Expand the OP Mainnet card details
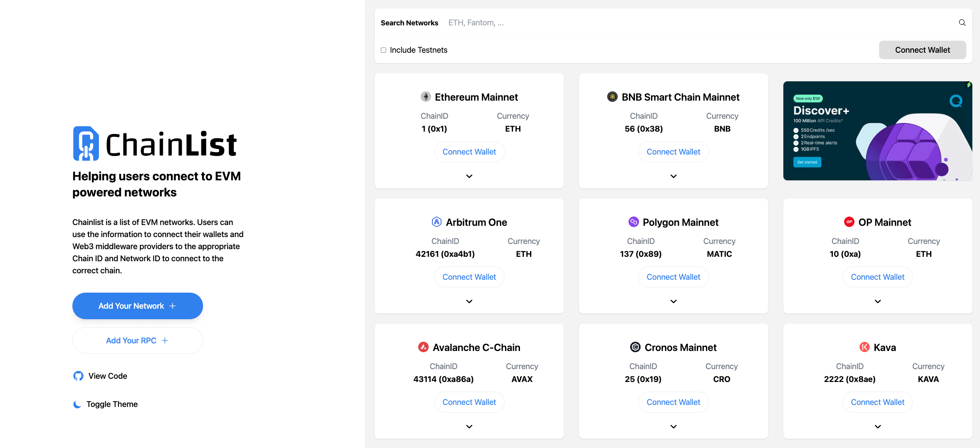The image size is (980, 448). pos(878,301)
